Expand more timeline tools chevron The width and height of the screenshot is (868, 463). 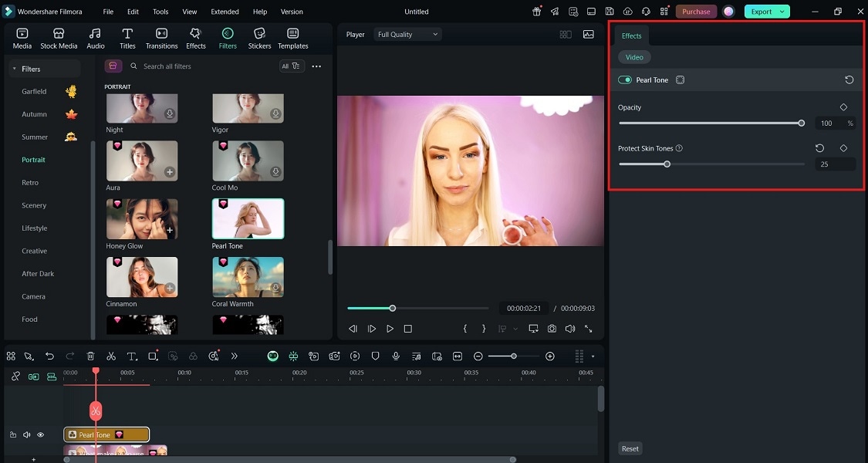(234, 356)
